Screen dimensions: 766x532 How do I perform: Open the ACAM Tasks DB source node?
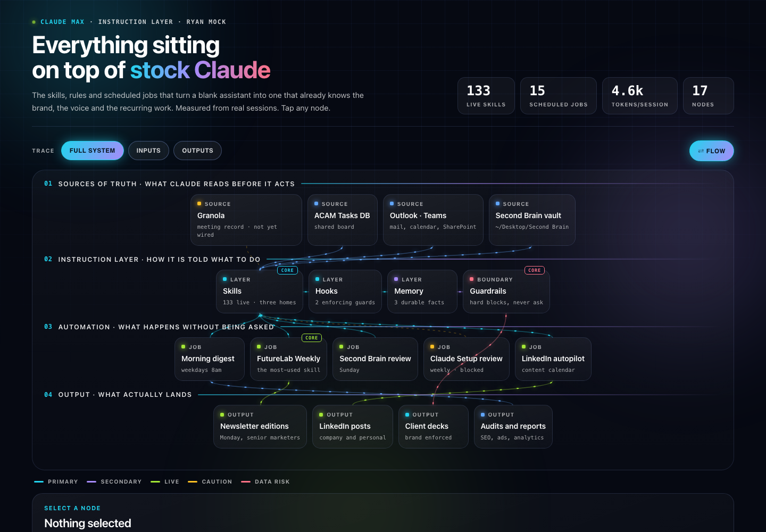(343, 220)
